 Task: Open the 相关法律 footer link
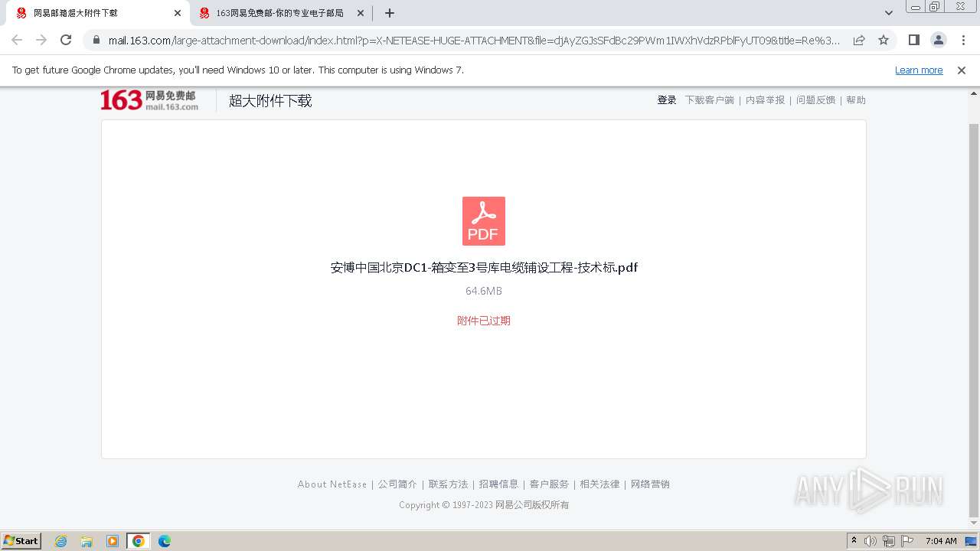click(599, 484)
